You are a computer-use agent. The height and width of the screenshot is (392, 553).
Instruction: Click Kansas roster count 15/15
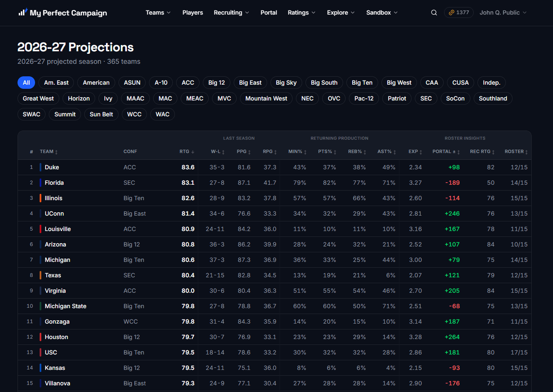pyautogui.click(x=519, y=368)
